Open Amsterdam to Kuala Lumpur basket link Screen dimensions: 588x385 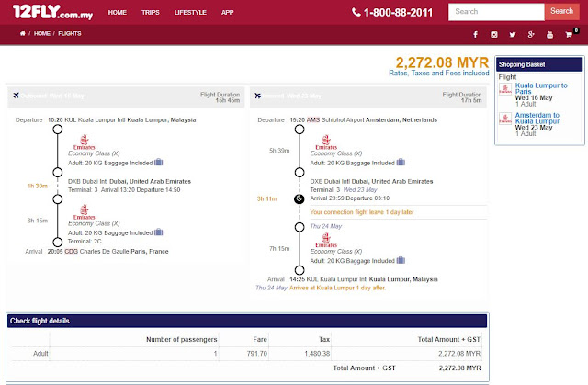[x=537, y=119]
